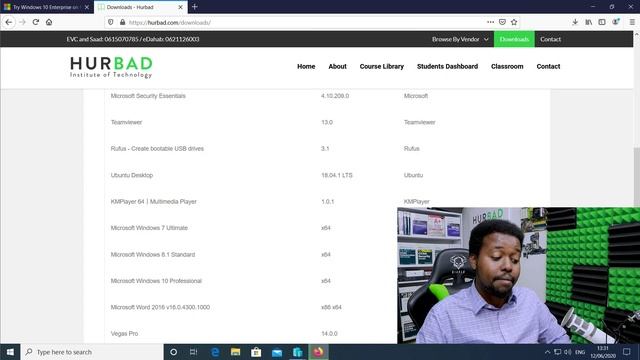Open the action center notifications icon
Viewport: 640px width, 360px height.
click(x=627, y=352)
